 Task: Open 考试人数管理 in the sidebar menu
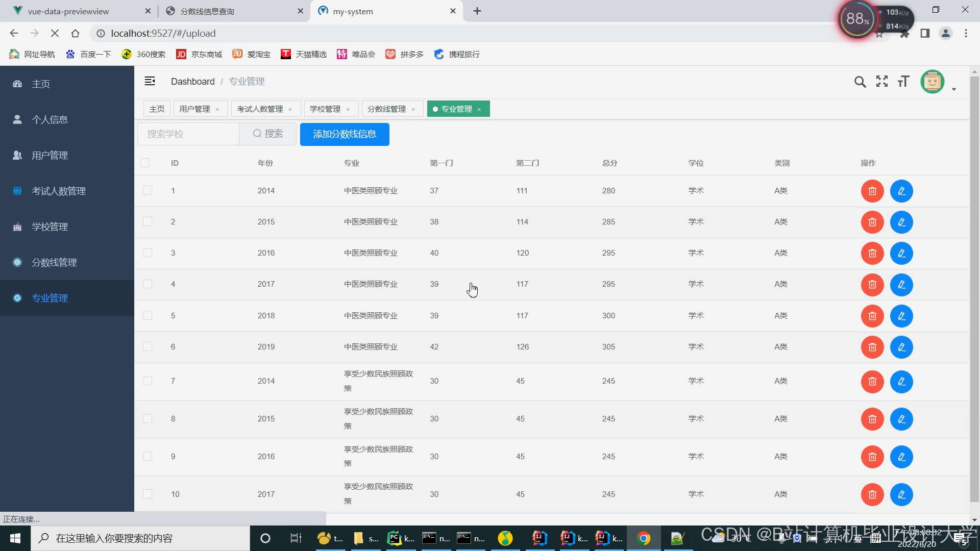pos(59,191)
